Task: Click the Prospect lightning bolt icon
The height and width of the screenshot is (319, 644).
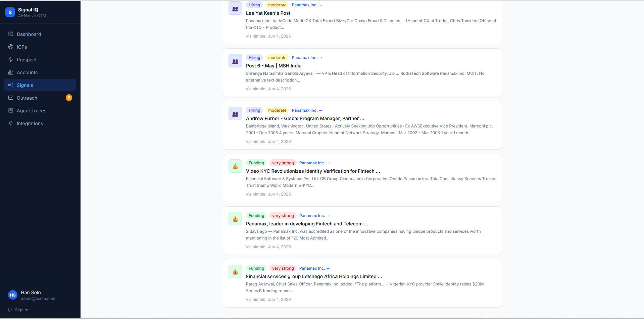Action: (11, 59)
